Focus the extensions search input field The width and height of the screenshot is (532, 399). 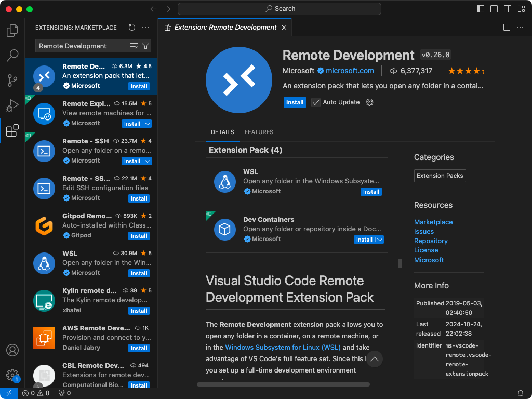coord(83,46)
